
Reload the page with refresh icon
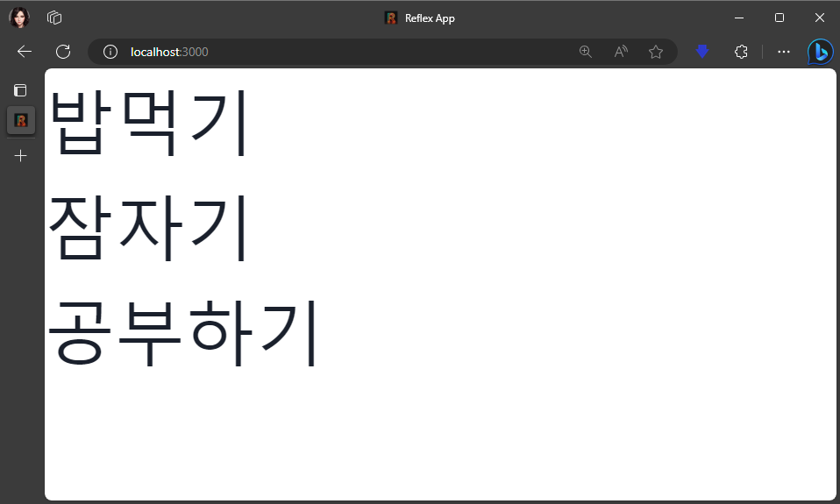coord(63,52)
